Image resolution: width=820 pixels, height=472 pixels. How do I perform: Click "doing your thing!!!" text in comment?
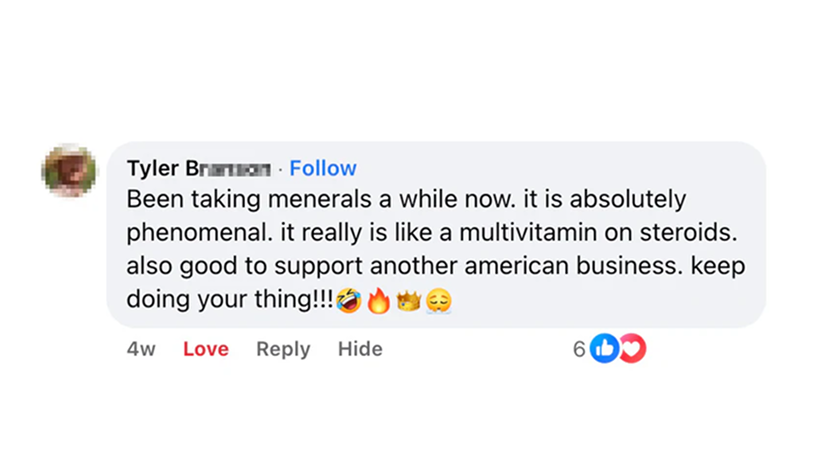[x=230, y=299]
